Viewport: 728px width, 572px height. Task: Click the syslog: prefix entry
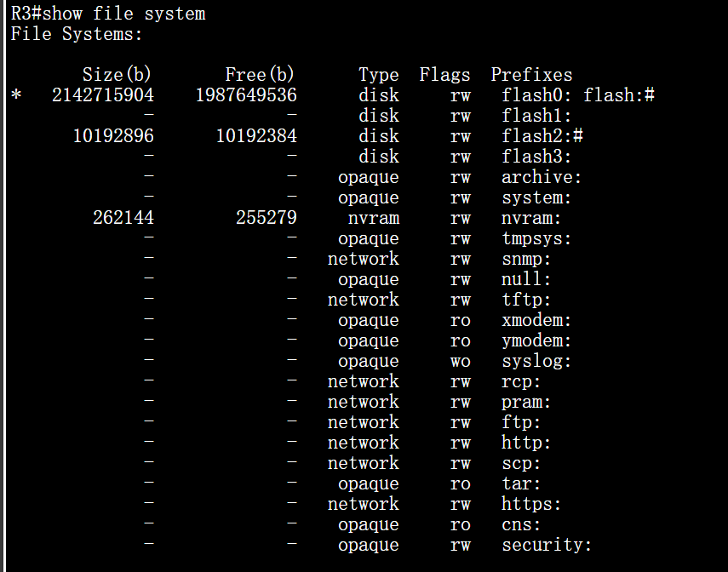536,361
